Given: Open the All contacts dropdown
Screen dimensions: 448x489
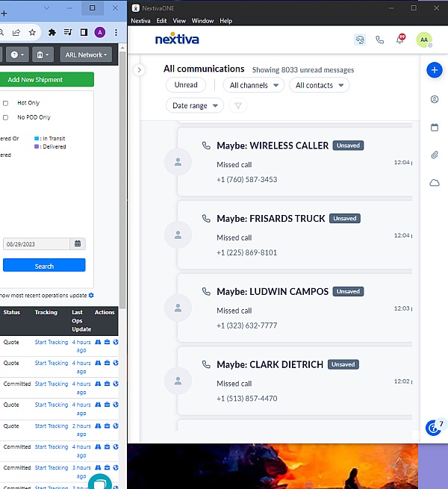Looking at the screenshot, I should [319, 85].
